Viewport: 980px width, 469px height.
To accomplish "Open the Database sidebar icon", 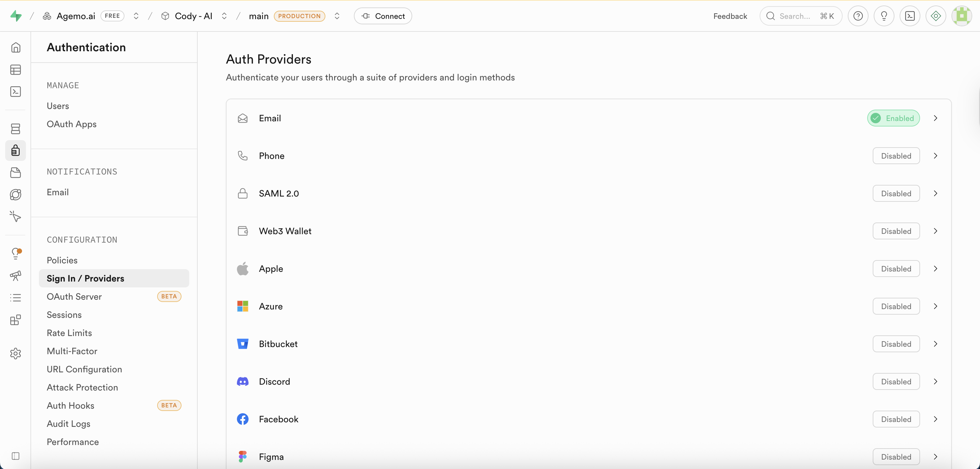I will (16, 129).
